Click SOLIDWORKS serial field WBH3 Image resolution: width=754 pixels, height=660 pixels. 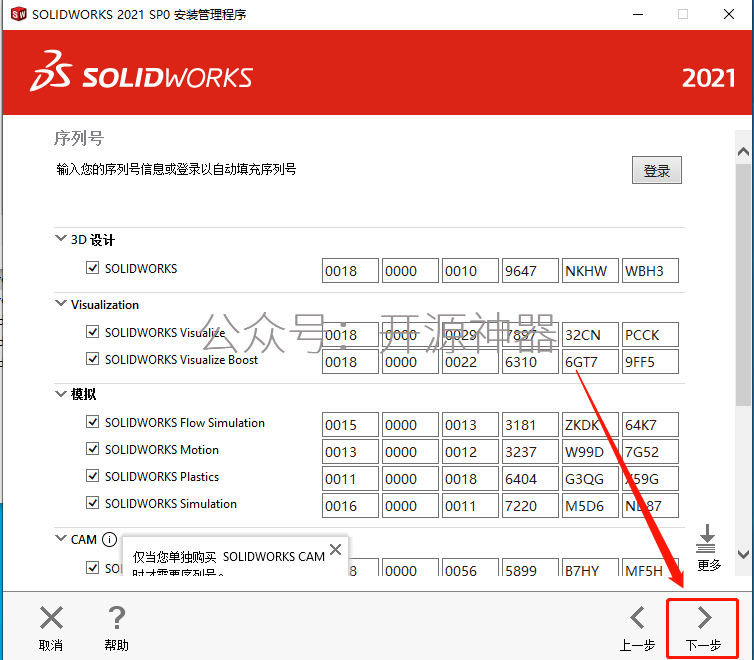click(650, 271)
